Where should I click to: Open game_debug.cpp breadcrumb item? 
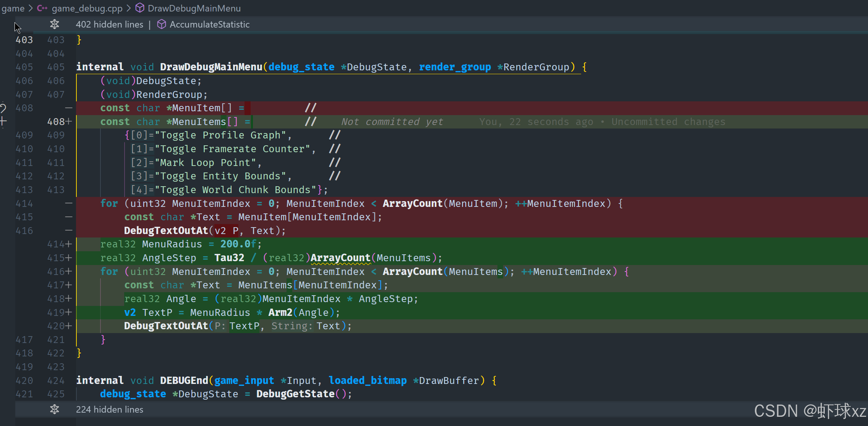pos(87,8)
